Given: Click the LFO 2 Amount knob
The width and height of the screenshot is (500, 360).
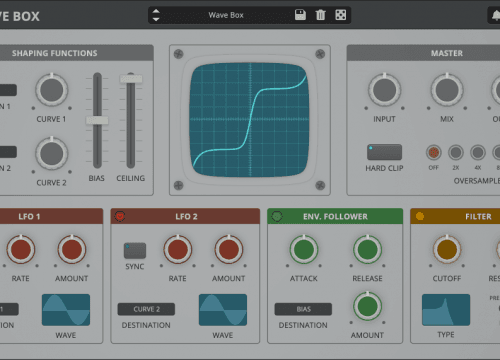Looking at the screenshot, I should (x=229, y=249).
